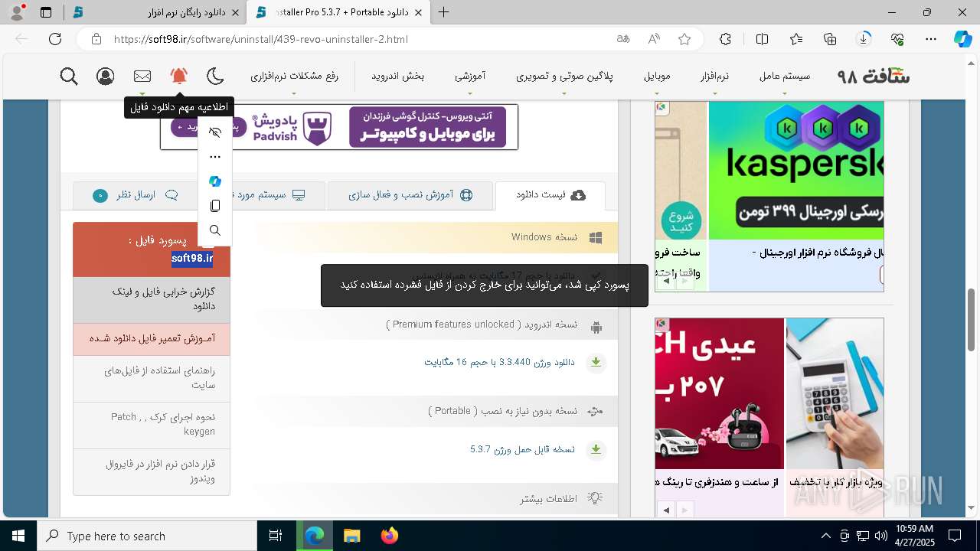Go to the Soft98 logo homepage
The image size is (980, 551).
(874, 76)
